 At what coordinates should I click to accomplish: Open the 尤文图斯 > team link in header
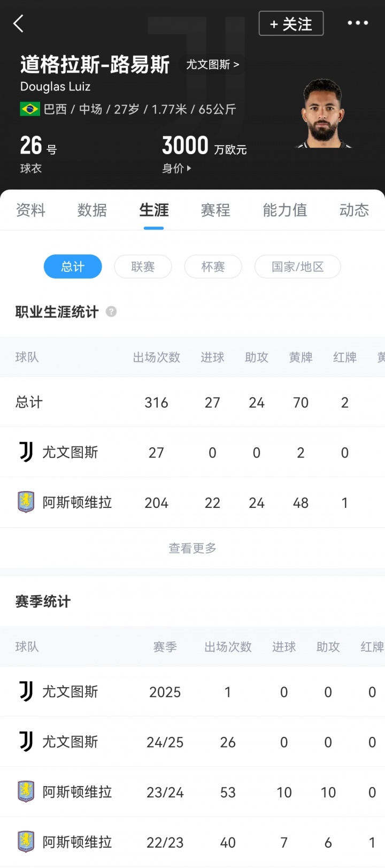click(x=212, y=65)
